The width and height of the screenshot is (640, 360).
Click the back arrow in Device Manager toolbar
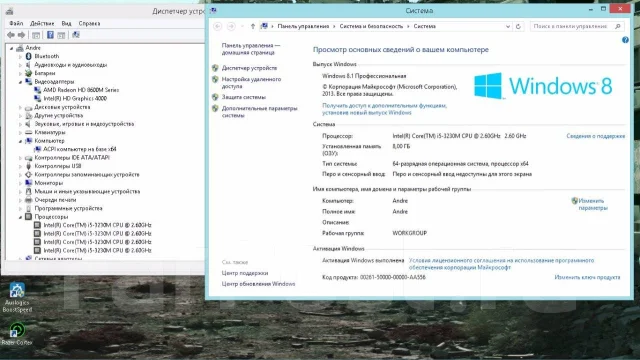click(x=11, y=35)
